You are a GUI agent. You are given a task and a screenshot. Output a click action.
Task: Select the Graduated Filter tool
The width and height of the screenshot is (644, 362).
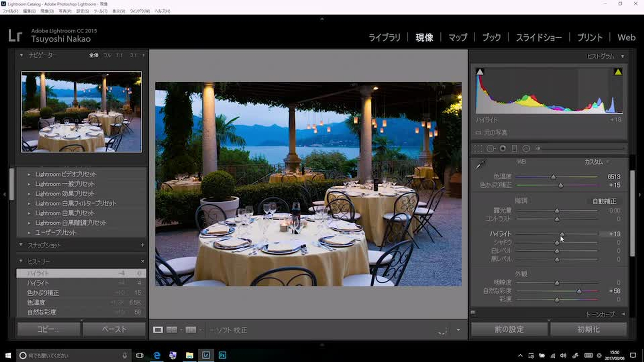tap(514, 148)
